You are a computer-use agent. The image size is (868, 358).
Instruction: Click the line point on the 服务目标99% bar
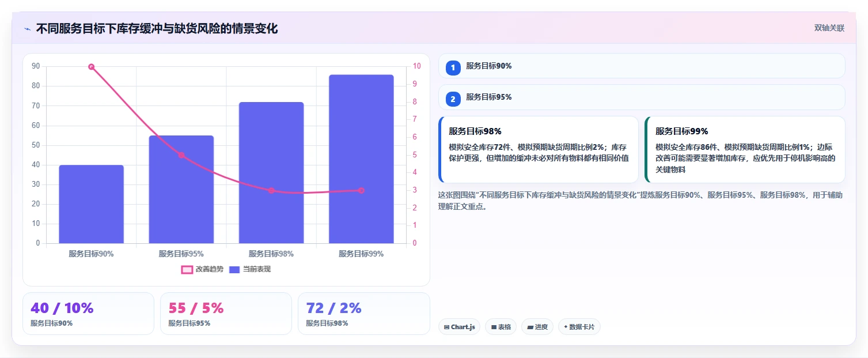click(x=361, y=190)
